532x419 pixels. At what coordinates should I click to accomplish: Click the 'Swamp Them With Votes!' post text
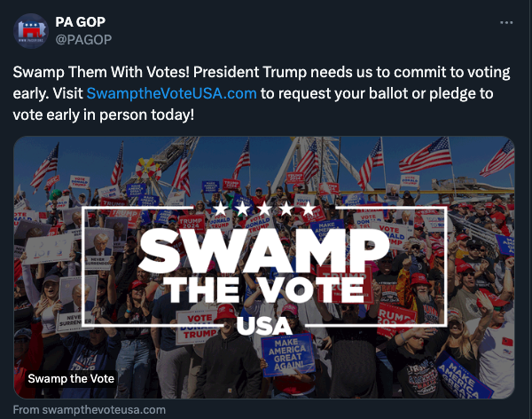pyautogui.click(x=101, y=72)
